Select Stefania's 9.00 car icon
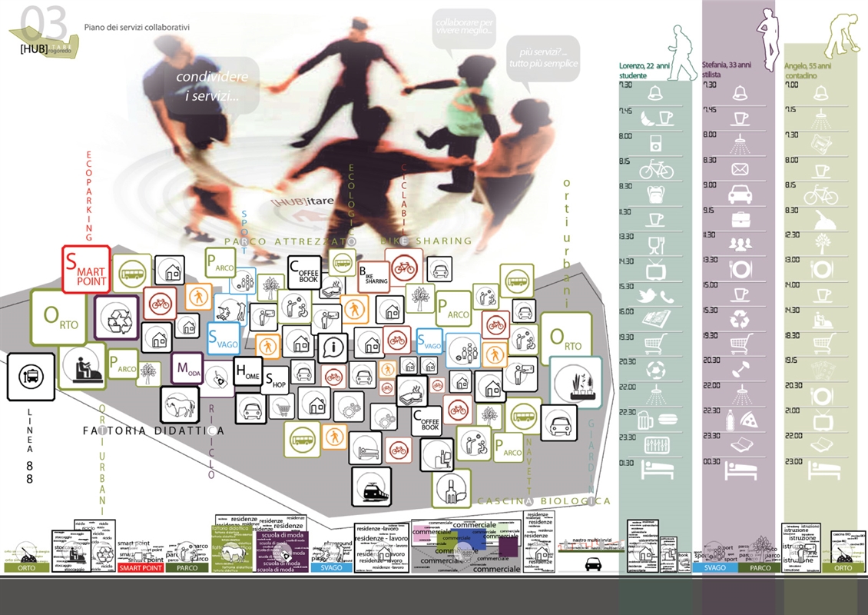The height and width of the screenshot is (615, 868). [x=740, y=194]
